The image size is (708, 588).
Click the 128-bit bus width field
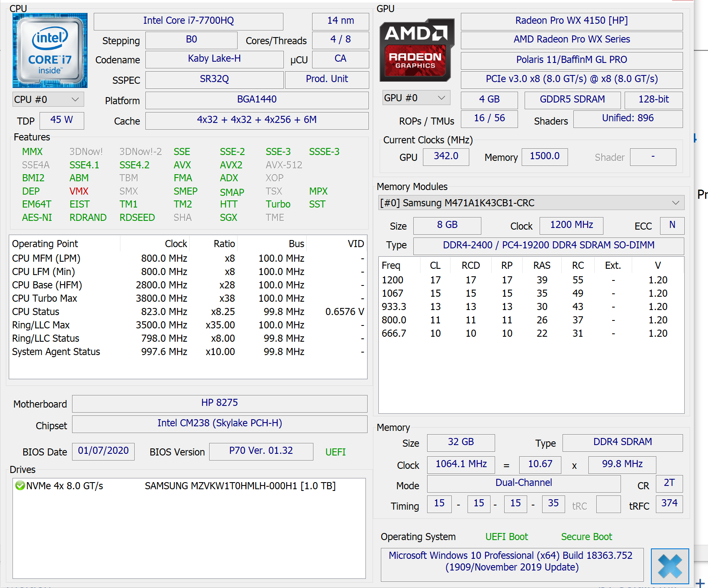coord(653,100)
